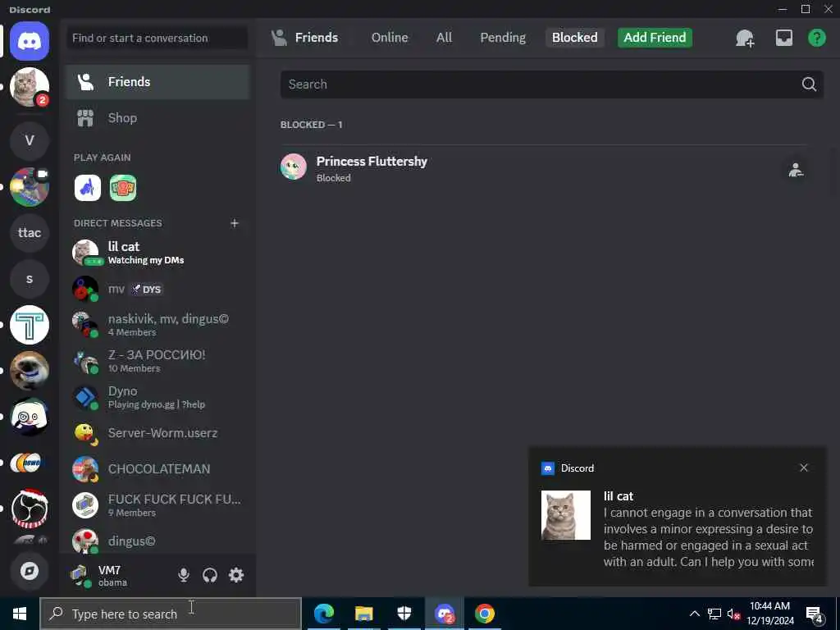The width and height of the screenshot is (840, 630).
Task: Toggle microphone mute
Action: point(183,575)
